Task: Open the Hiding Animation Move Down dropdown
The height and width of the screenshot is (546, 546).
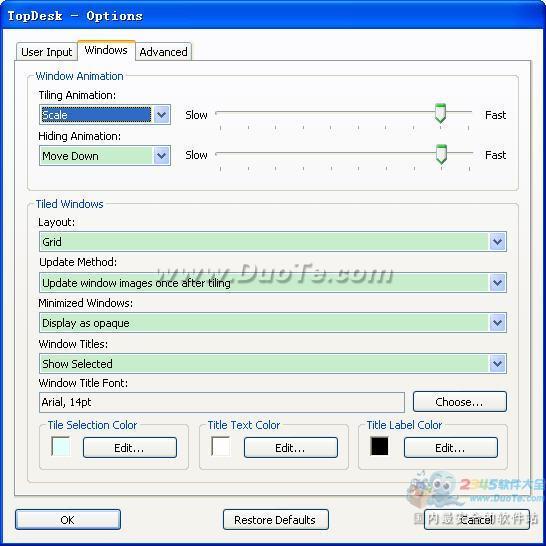Action: [105, 156]
